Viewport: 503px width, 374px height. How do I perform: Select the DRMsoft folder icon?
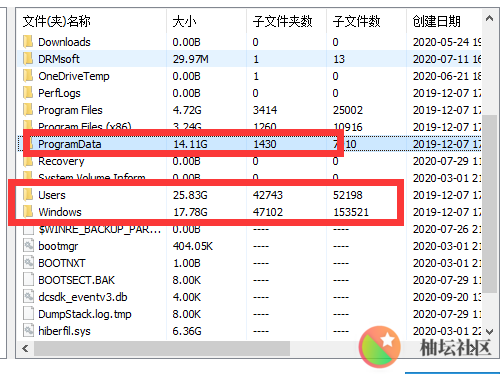point(28,59)
